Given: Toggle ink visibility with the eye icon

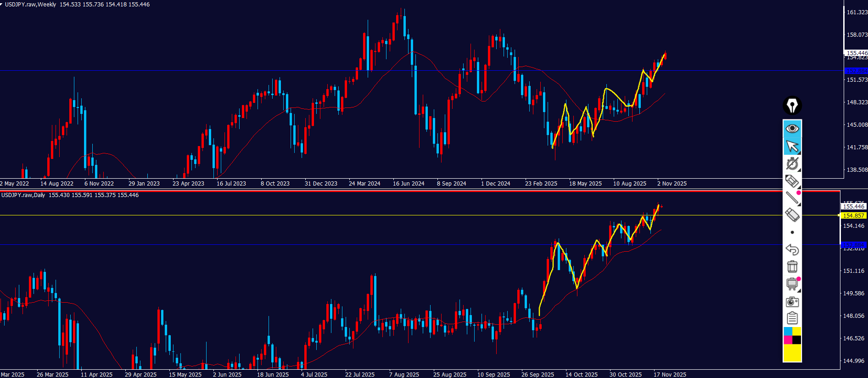Looking at the screenshot, I should coord(792,129).
